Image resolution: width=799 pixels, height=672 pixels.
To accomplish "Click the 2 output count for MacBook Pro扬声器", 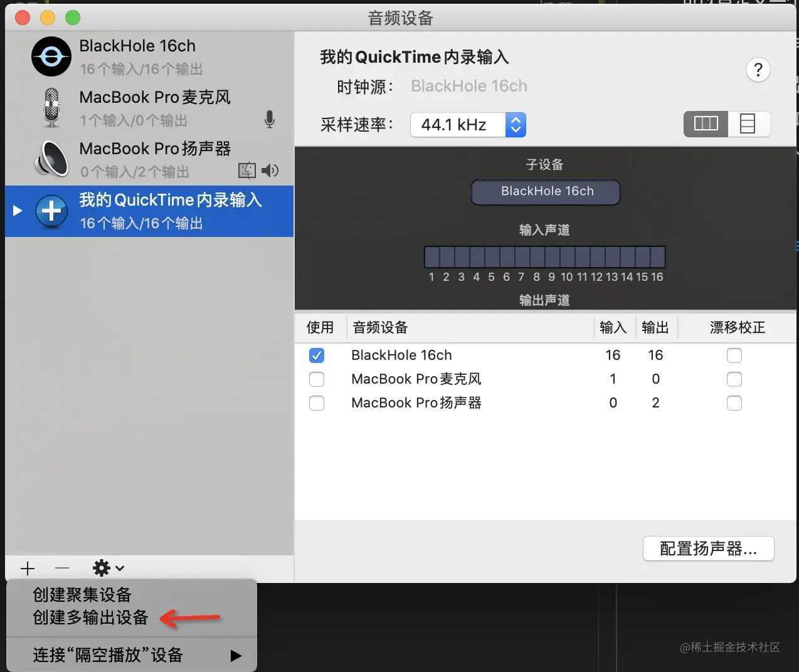I will point(655,403).
